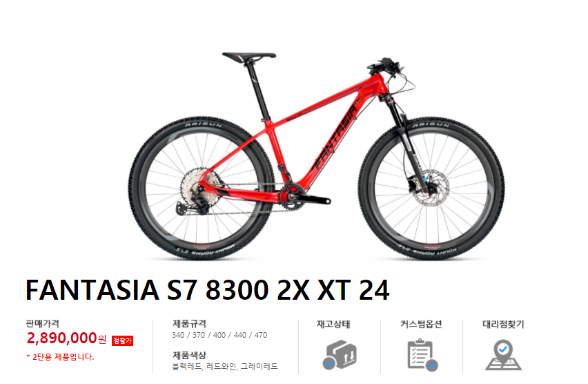
Task: Select frame size 440
Action: 240,335
